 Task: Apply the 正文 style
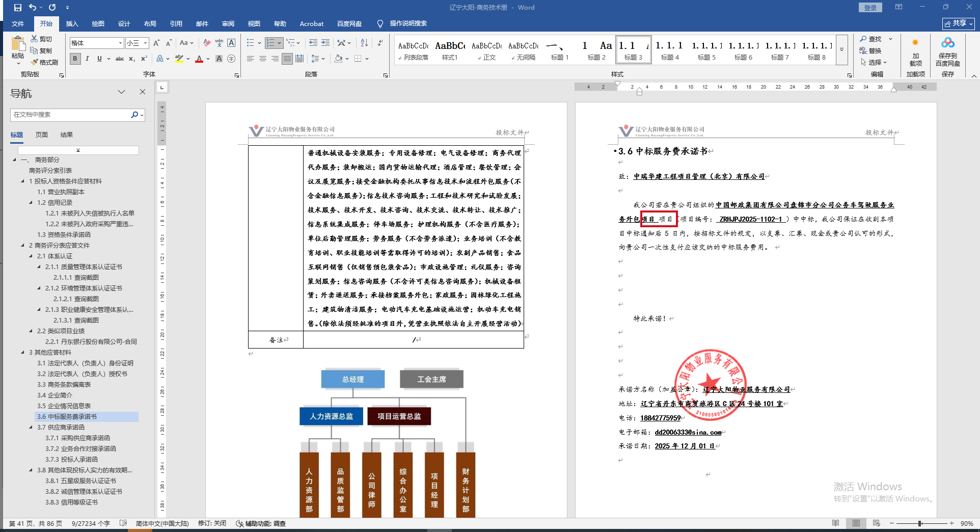[x=487, y=49]
